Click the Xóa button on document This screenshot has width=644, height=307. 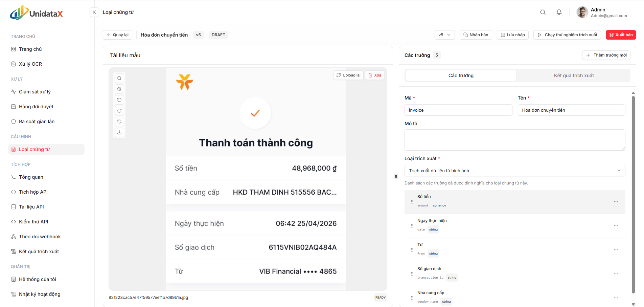pos(374,75)
